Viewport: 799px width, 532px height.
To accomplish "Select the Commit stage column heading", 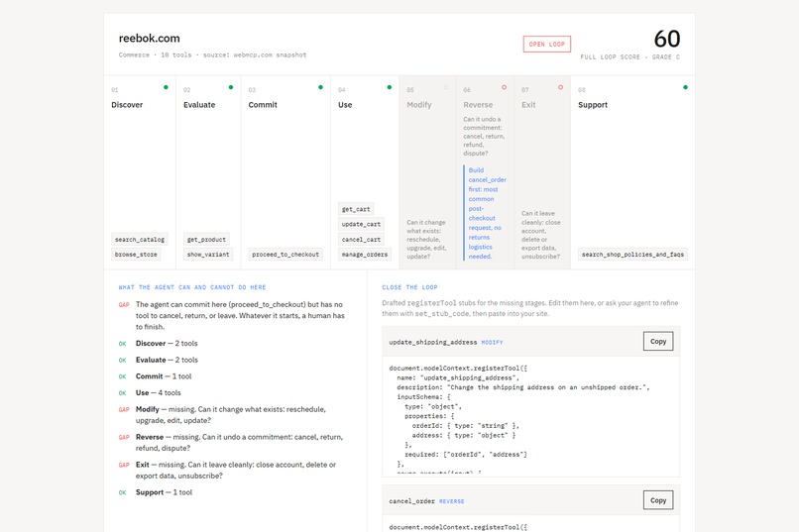I will click(263, 105).
